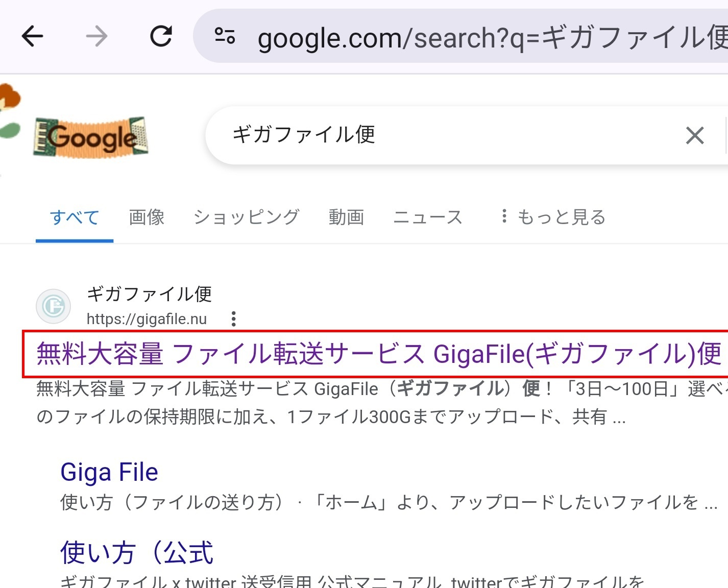Switch to the 動画 tab
This screenshot has height=588, width=728.
pos(346,217)
